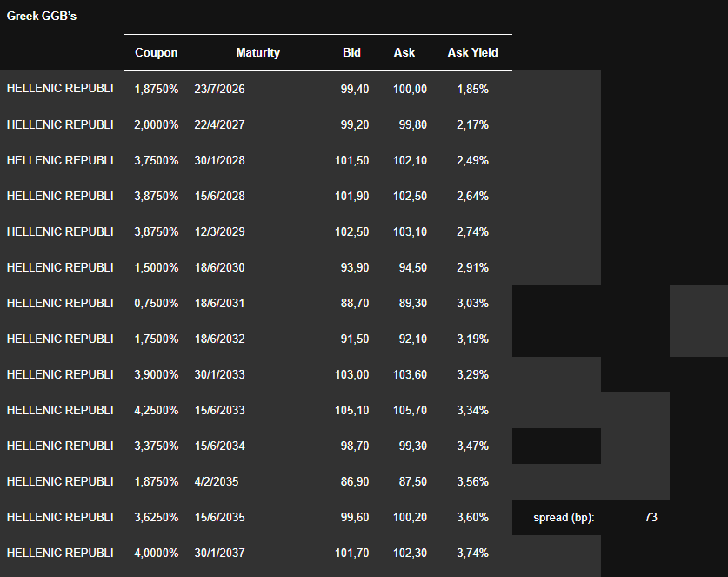Image resolution: width=728 pixels, height=577 pixels.
Task: Select the Bid column header
Action: tap(351, 52)
